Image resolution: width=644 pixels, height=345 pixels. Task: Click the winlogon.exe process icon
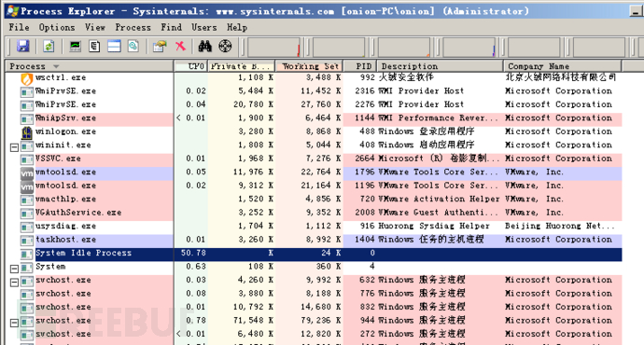pos(27,132)
